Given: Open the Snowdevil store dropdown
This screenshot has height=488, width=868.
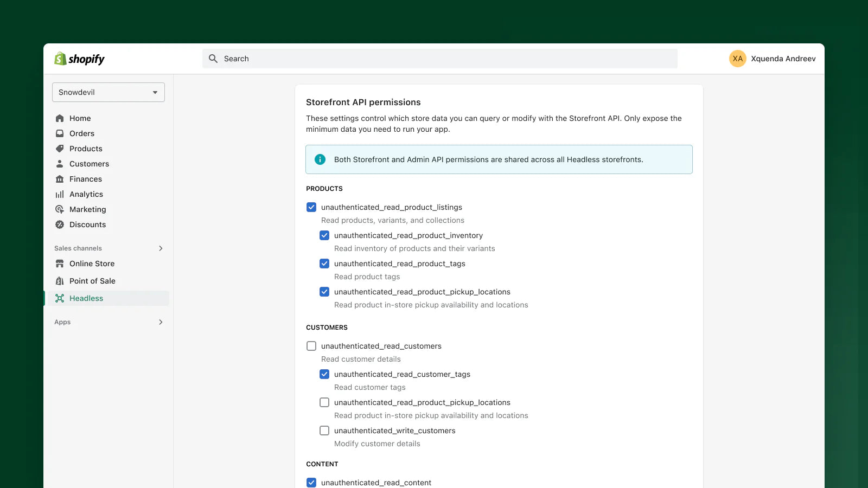Looking at the screenshot, I should (x=108, y=92).
